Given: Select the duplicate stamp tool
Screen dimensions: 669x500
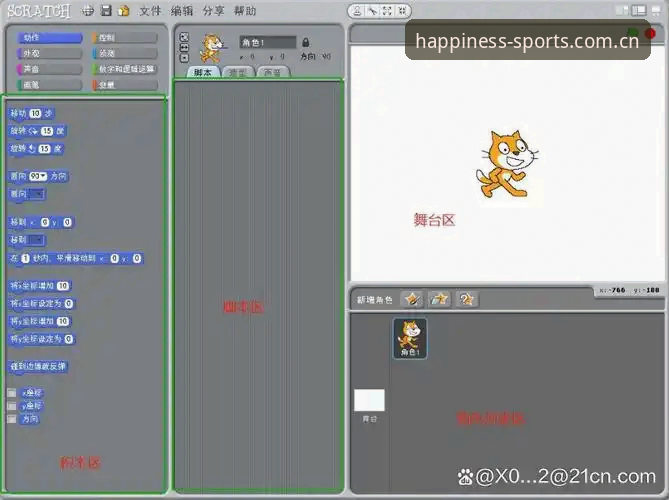Looking at the screenshot, I should point(358,11).
